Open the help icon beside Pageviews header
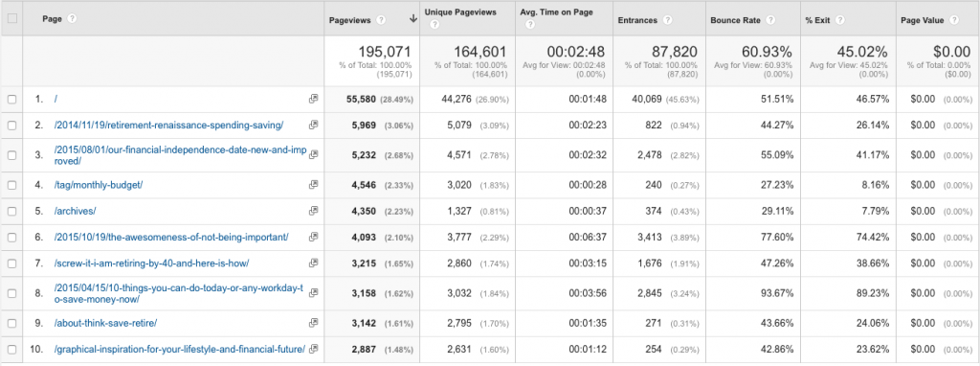 click(381, 20)
